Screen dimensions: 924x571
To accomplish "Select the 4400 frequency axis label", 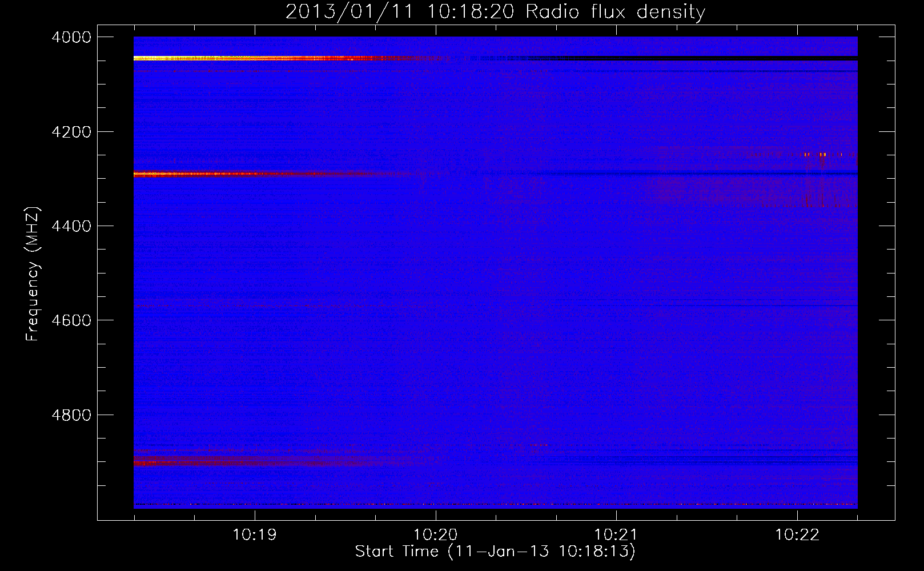I will pos(71,226).
